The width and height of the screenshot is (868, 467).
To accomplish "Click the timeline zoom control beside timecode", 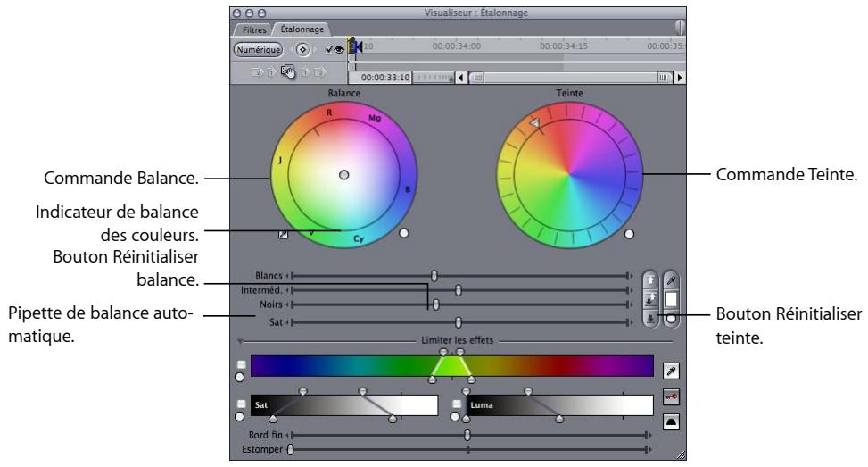I will coord(434,78).
